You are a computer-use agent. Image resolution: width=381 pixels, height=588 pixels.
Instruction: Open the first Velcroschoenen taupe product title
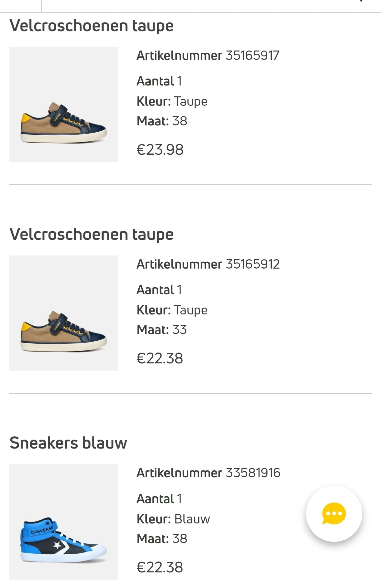coord(92,26)
